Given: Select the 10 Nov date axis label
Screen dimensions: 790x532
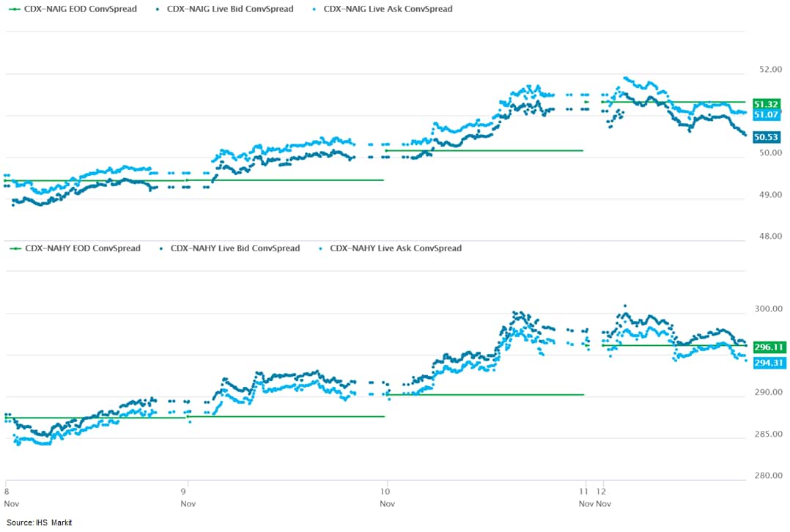Looking at the screenshot, I should (386, 498).
